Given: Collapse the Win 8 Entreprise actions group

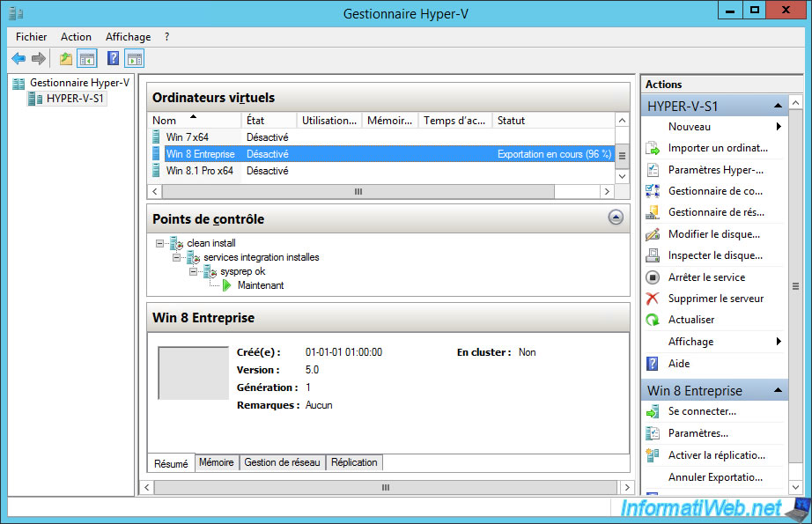Looking at the screenshot, I should (x=778, y=390).
